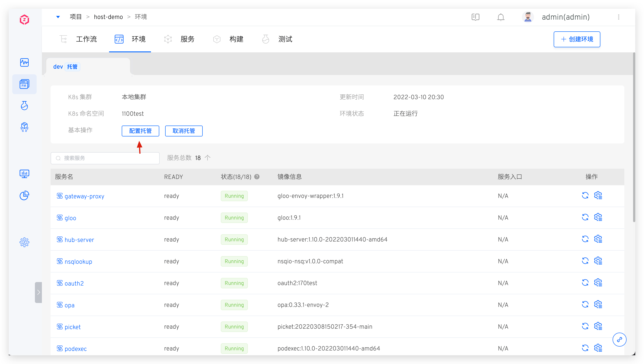Open the pie chart statistics sidebar icon
The height and width of the screenshot is (364, 644).
coord(24,195)
